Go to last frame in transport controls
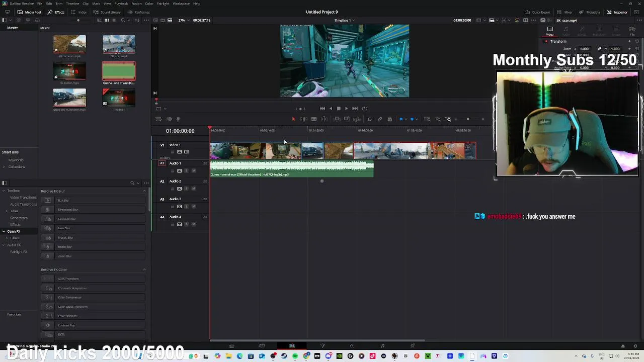Screen dimensions: 644x362 point(355,108)
